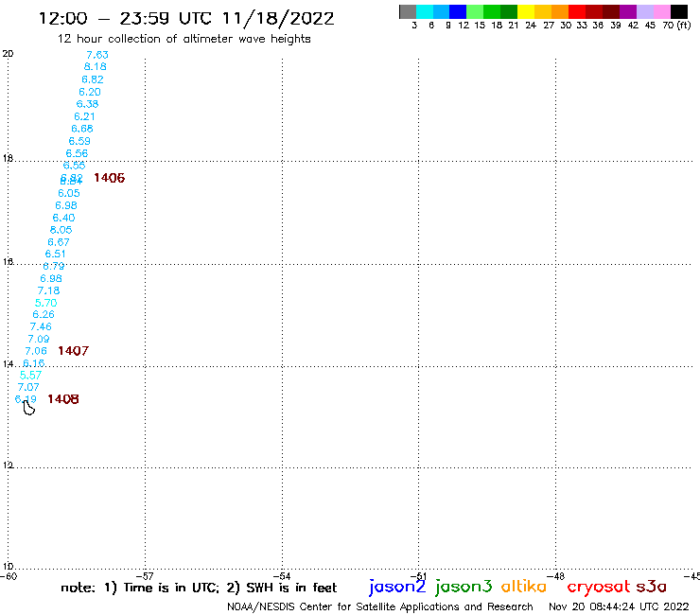This screenshot has width=700, height=615.
Task: Click the 6.19 value beside track 1408
Action: pos(26,399)
